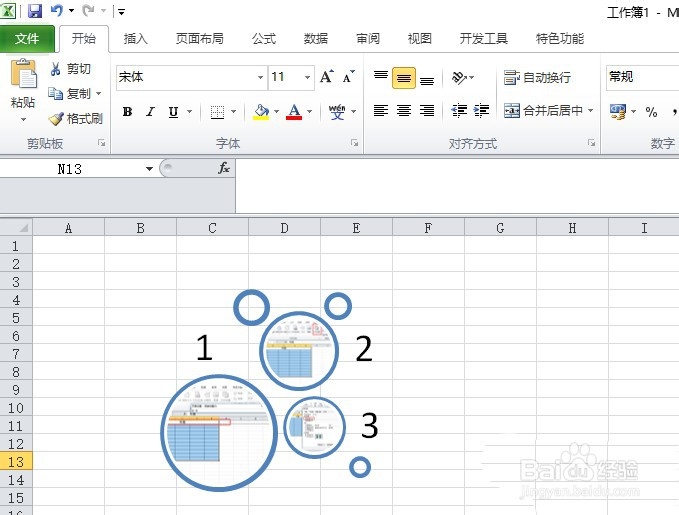Open the alignment (对齐方式) dialog launcher

tap(591, 143)
